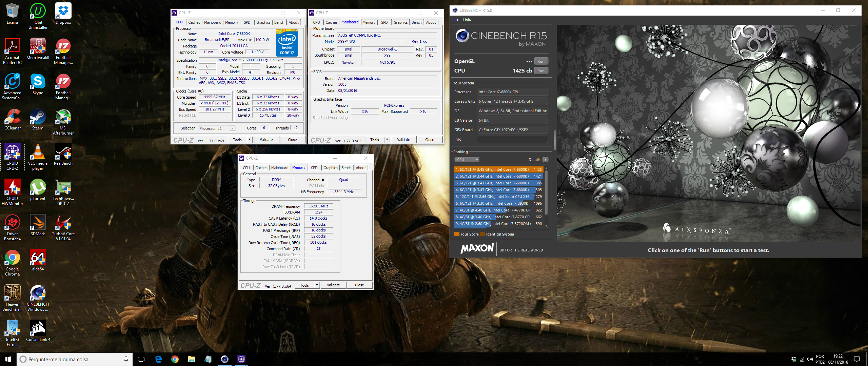Open TurboV Core desktop icon
The height and width of the screenshot is (366, 868).
[x=63, y=227]
